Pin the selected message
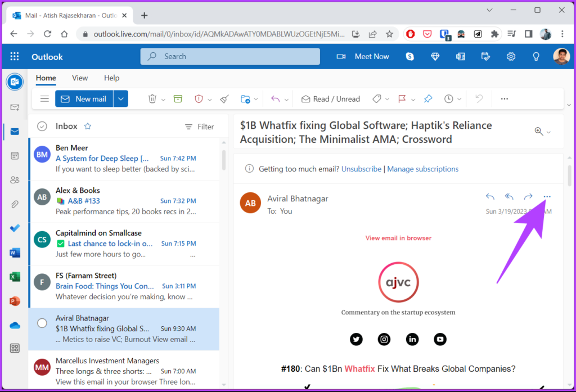Image resolution: width=576 pixels, height=392 pixels. coord(427,99)
